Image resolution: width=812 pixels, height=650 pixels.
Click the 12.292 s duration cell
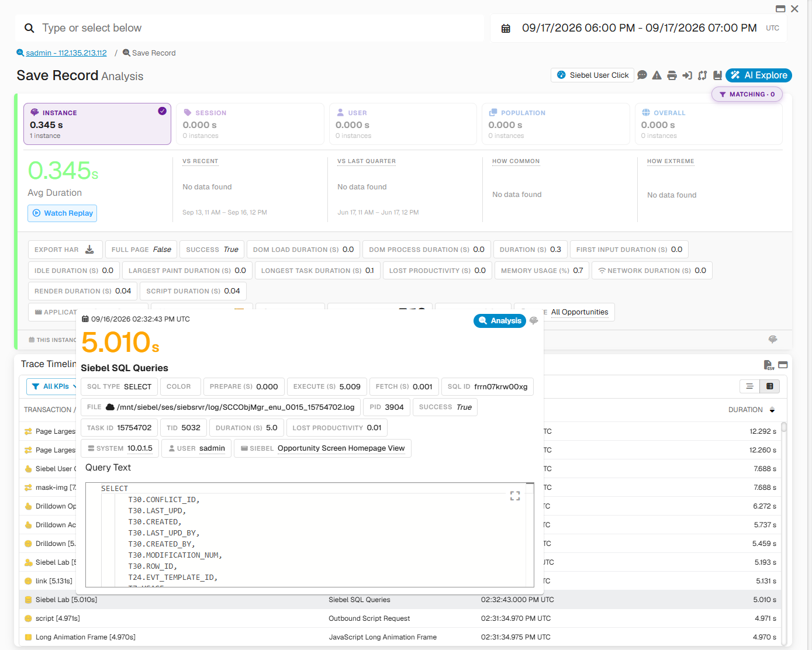coord(763,431)
